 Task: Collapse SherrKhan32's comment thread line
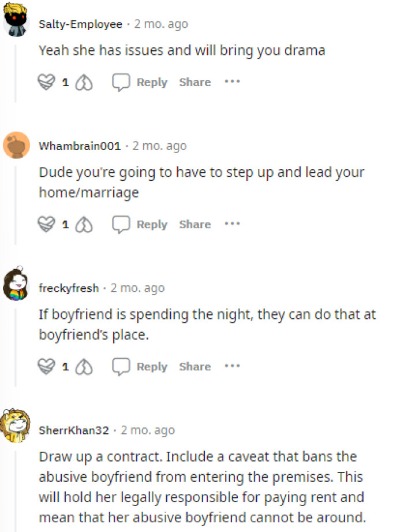coord(15,492)
